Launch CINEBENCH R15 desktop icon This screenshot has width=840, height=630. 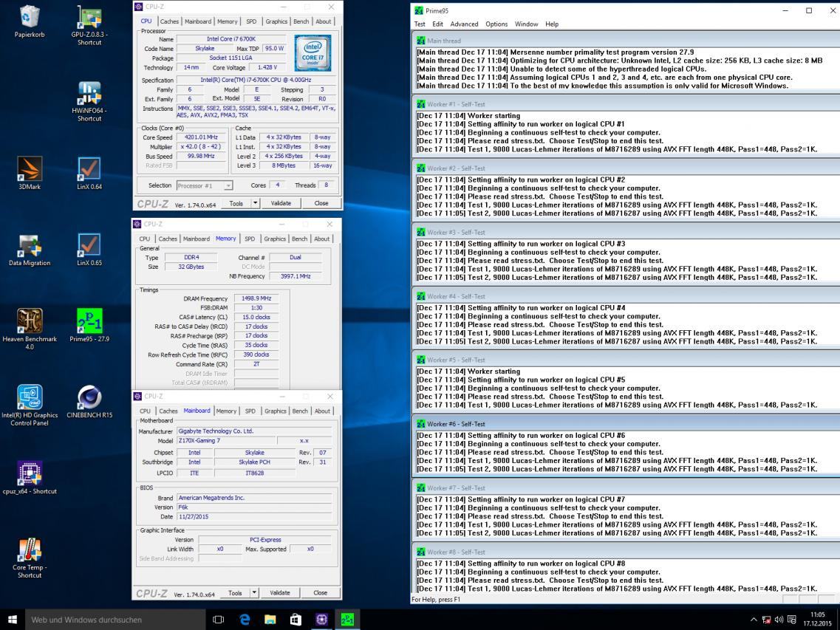(x=89, y=401)
